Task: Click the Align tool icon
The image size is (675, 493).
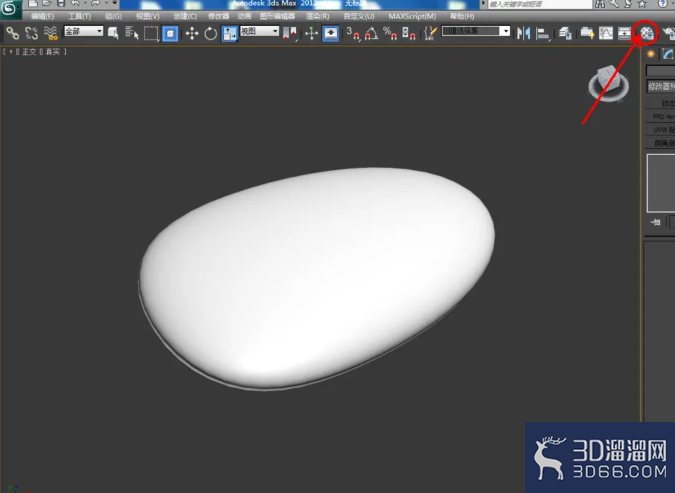Action: click(x=543, y=33)
